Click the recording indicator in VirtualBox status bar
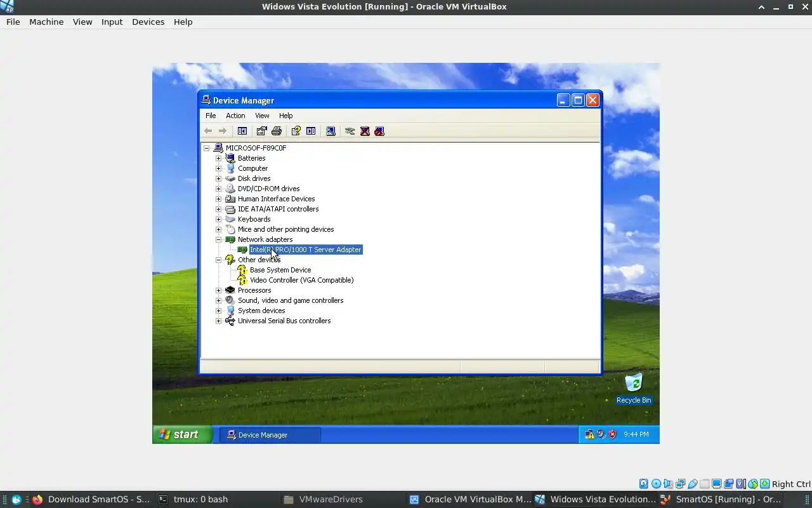This screenshot has width=812, height=508. pos(728,484)
